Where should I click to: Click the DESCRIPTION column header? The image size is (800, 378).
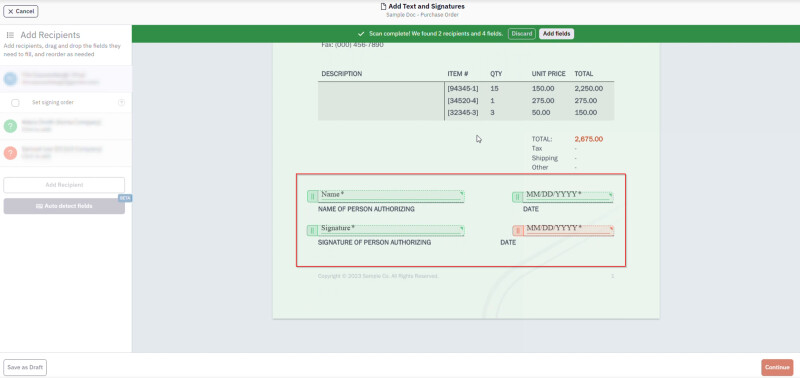point(341,74)
